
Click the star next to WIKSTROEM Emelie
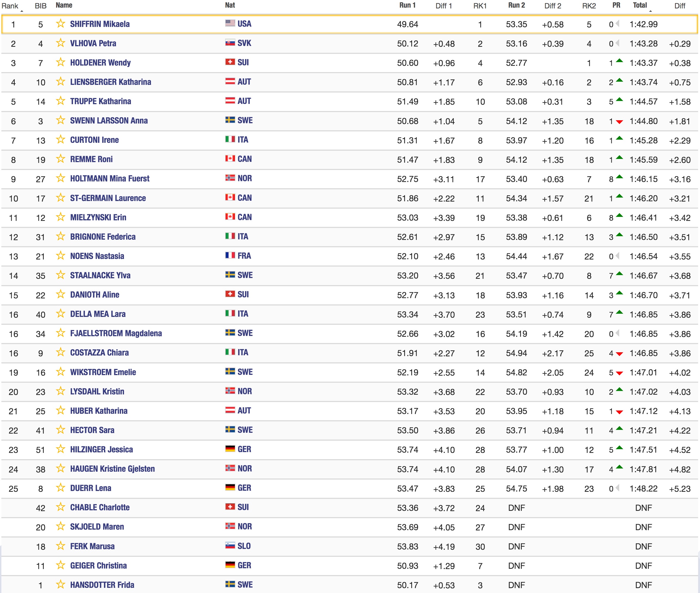[x=60, y=372]
